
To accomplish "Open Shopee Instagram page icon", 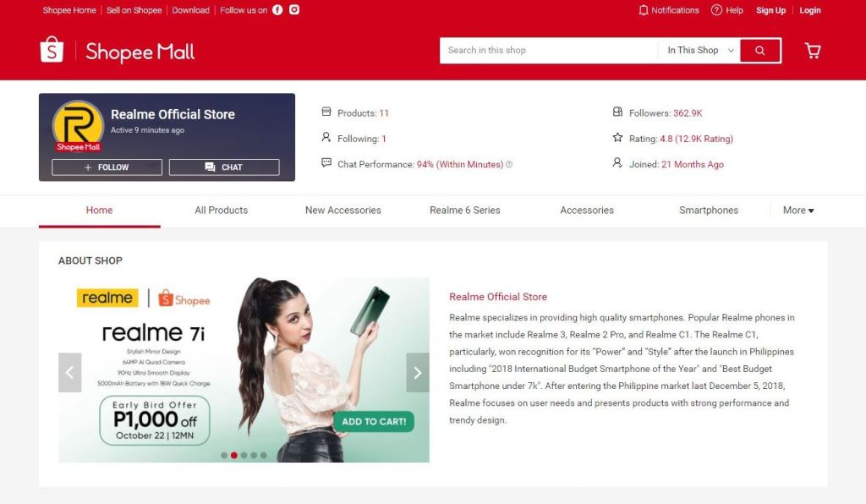I will pyautogui.click(x=294, y=10).
